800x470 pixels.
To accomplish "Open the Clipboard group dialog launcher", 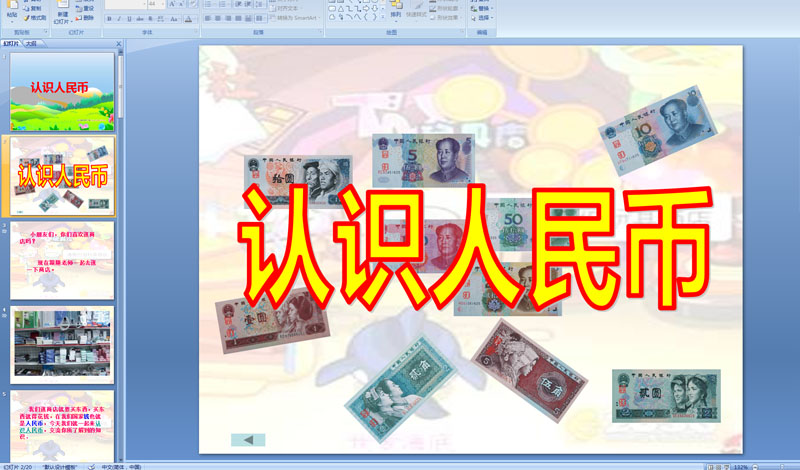I will click(x=46, y=32).
